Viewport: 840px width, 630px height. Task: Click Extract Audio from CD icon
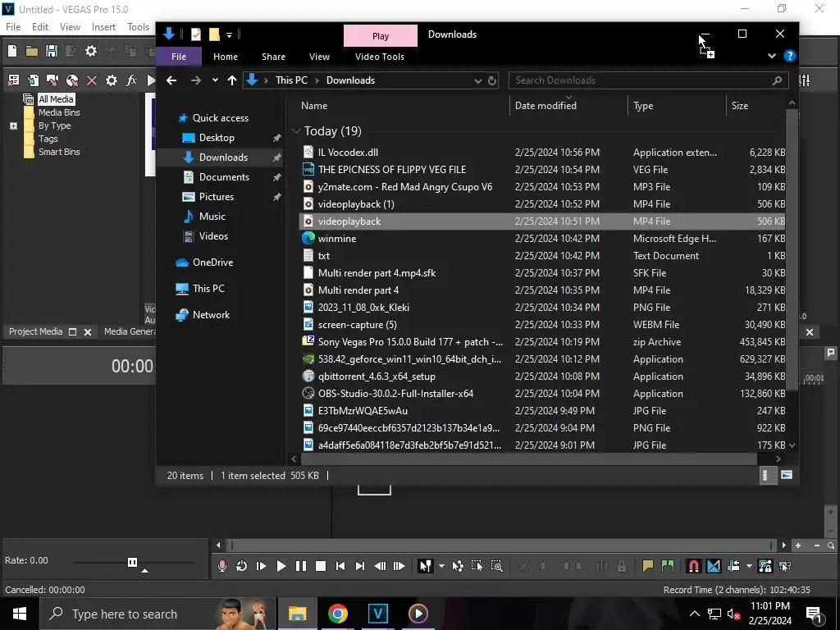coord(72,80)
